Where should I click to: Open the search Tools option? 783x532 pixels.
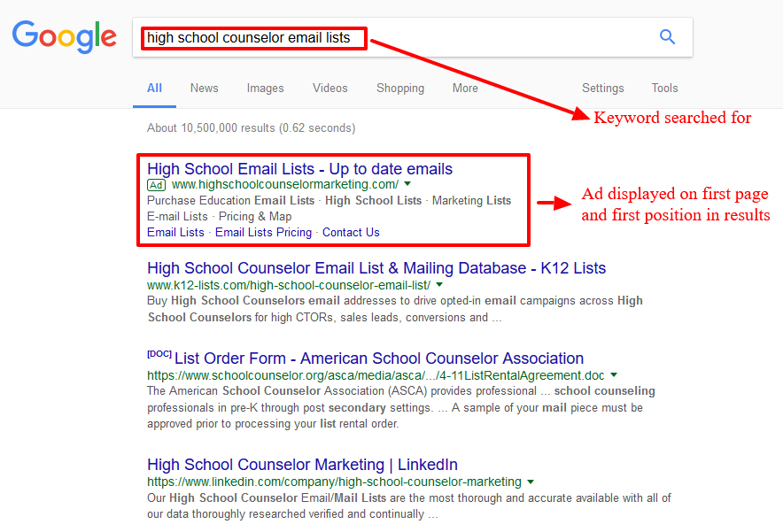[664, 88]
